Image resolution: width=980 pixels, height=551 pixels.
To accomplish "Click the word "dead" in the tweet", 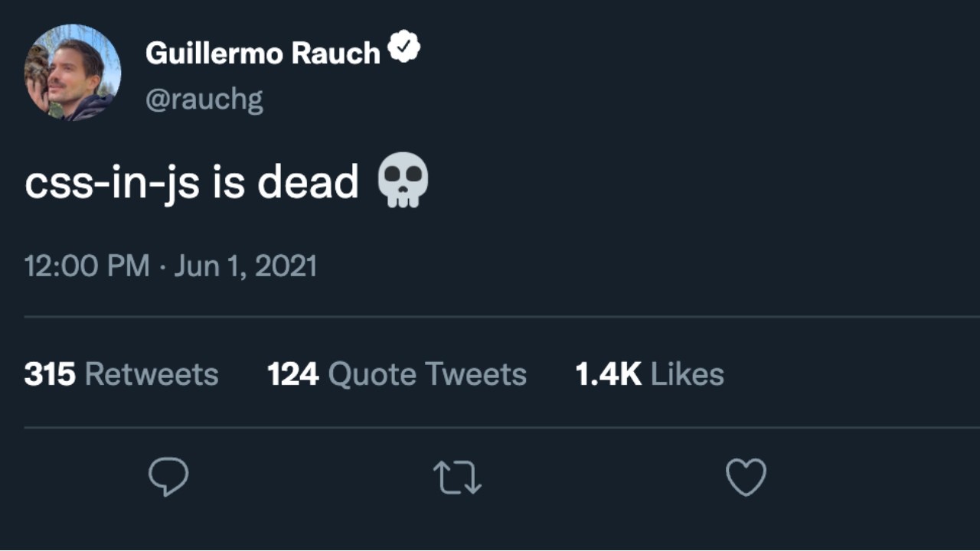I will [x=308, y=182].
